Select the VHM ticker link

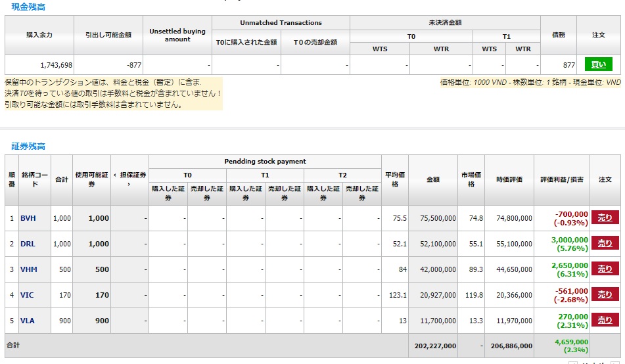(x=28, y=269)
